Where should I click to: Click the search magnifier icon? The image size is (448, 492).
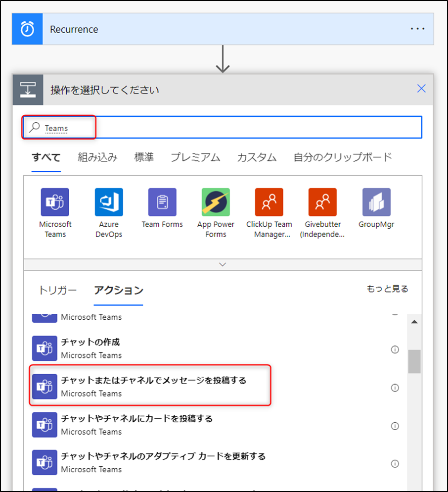point(35,127)
